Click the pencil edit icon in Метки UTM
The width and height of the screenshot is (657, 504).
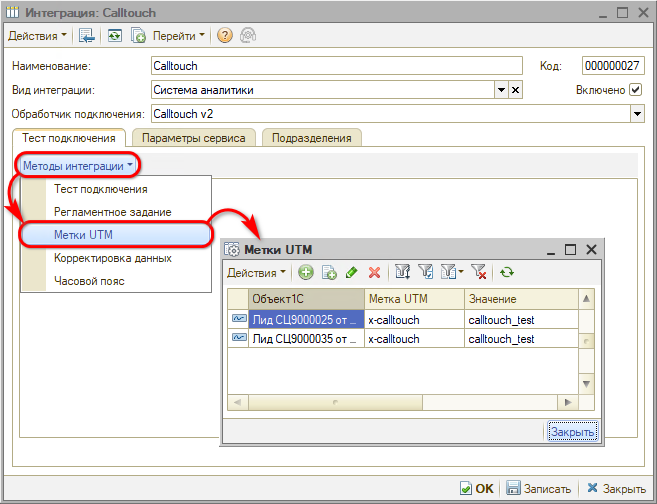[351, 272]
